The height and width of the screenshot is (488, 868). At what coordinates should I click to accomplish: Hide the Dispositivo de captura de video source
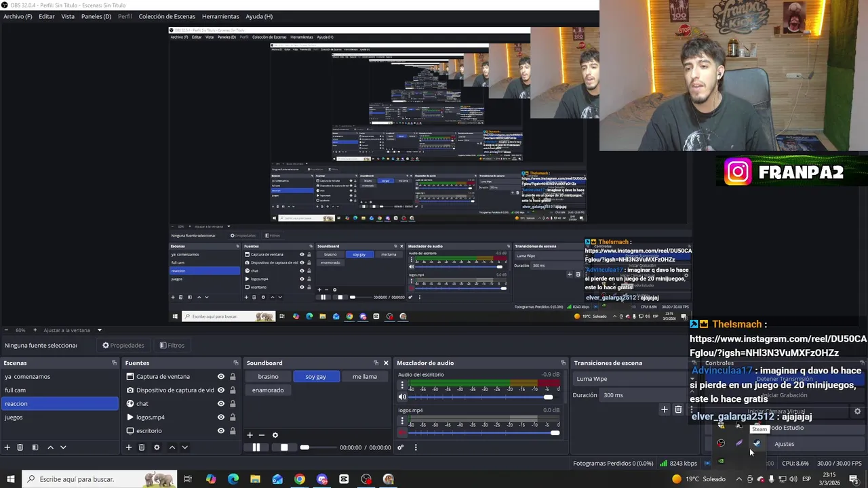[220, 390]
